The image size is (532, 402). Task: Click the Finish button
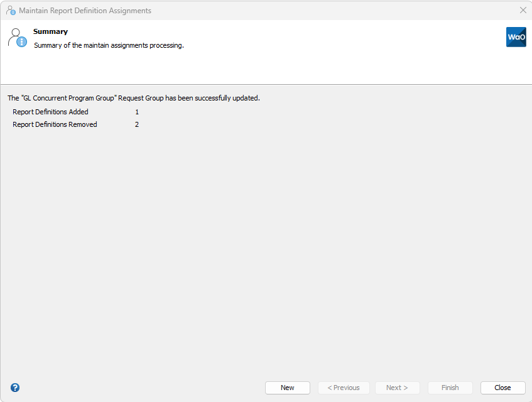click(450, 388)
